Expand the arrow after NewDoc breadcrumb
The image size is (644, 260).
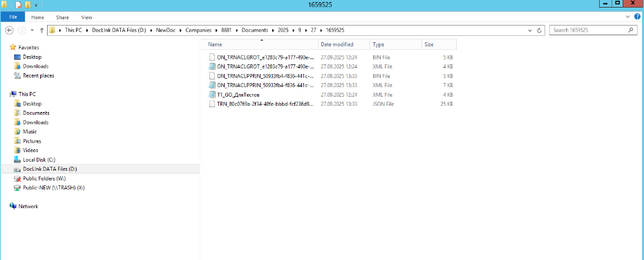(x=181, y=30)
